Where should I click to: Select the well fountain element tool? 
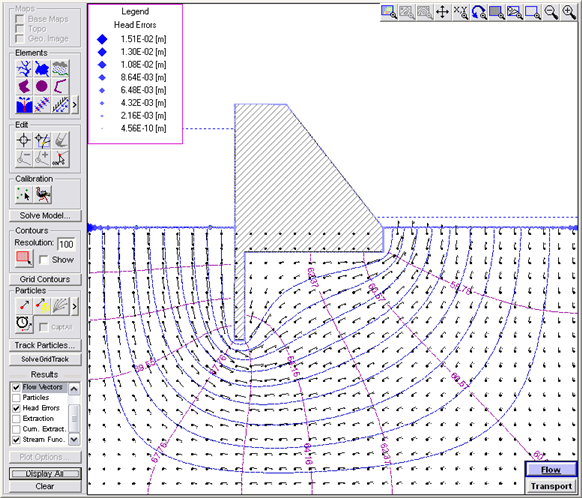(x=24, y=104)
